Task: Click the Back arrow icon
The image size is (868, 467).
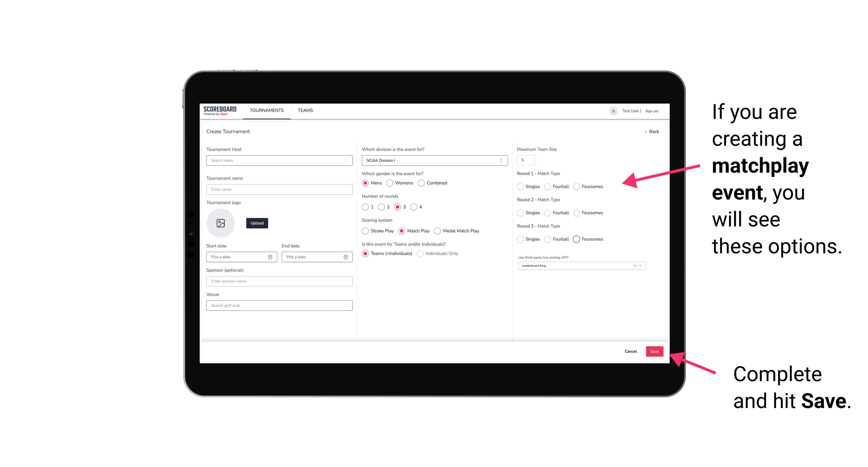Action: click(645, 132)
